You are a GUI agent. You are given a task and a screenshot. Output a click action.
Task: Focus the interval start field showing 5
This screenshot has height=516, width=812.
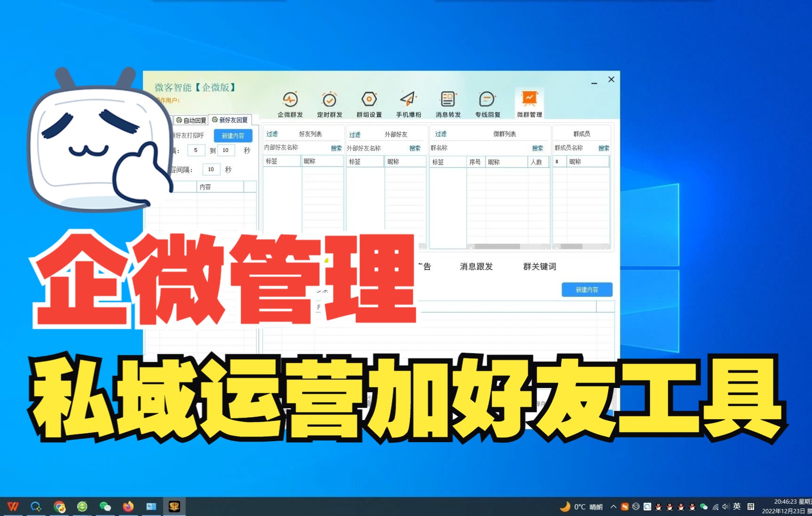pos(196,151)
